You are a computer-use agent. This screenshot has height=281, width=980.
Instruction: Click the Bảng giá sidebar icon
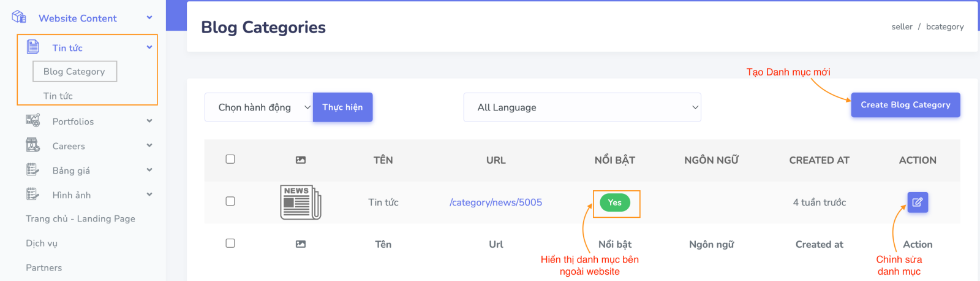[33, 170]
